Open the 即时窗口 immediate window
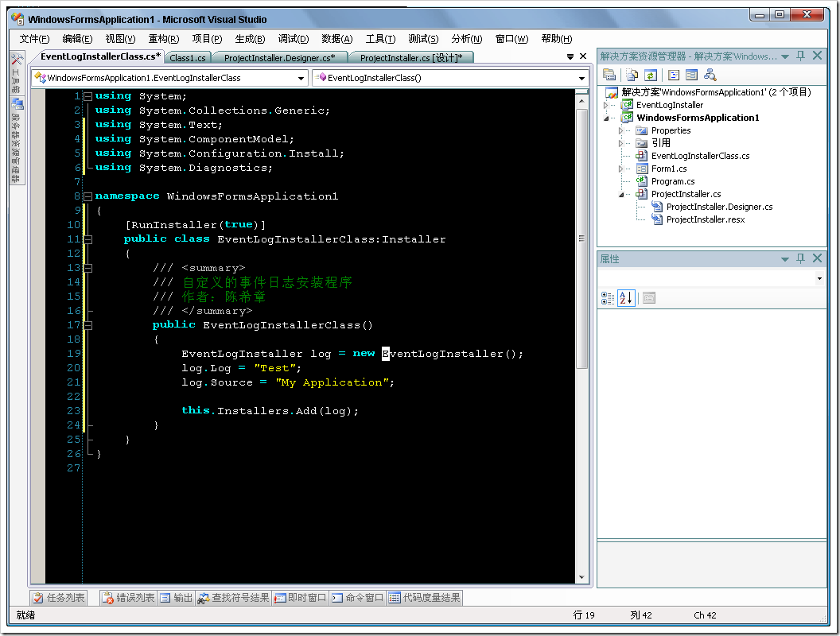 point(301,598)
